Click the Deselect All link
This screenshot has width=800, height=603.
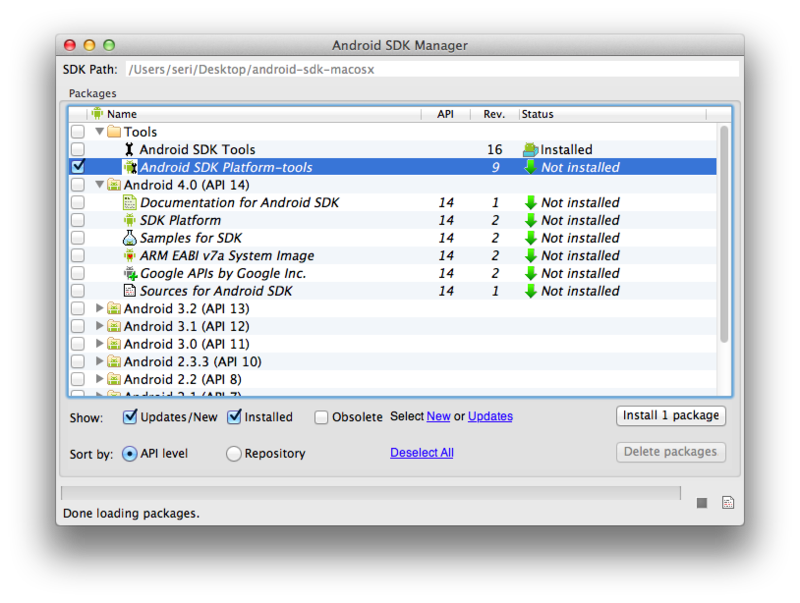pos(422,453)
